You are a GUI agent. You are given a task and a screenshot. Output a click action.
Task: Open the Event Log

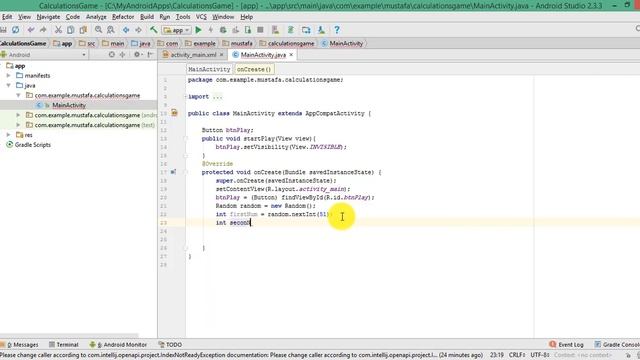[567, 344]
